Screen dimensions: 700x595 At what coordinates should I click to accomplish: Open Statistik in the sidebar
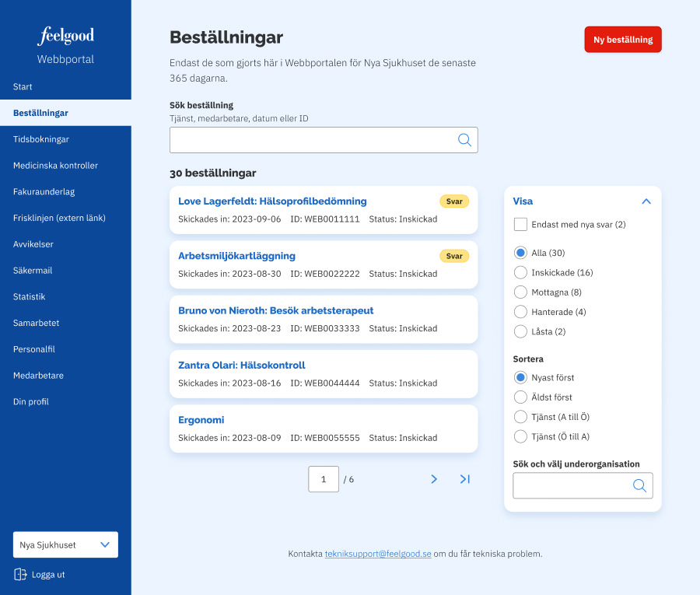tap(65, 297)
